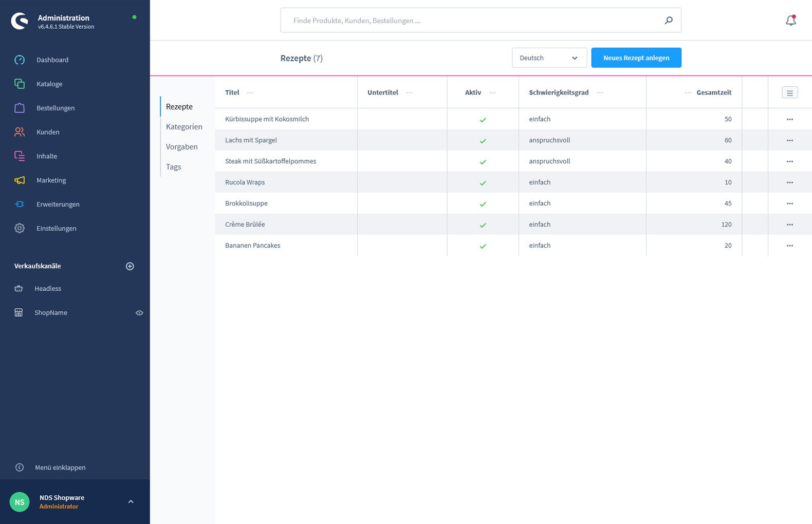Add a new Verkaufskanal with plus icon

tap(130, 266)
